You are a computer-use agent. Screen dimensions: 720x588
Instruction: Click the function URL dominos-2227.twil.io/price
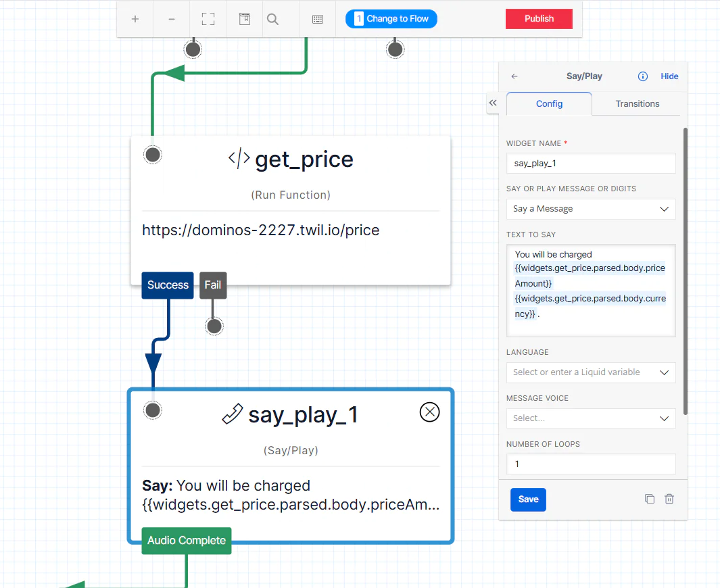(261, 230)
